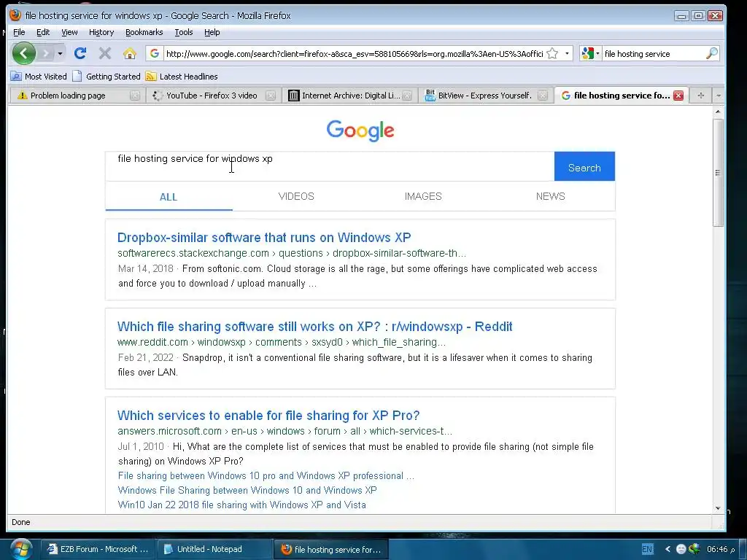Click the vertical scrollbar up arrow

pyautogui.click(x=718, y=112)
